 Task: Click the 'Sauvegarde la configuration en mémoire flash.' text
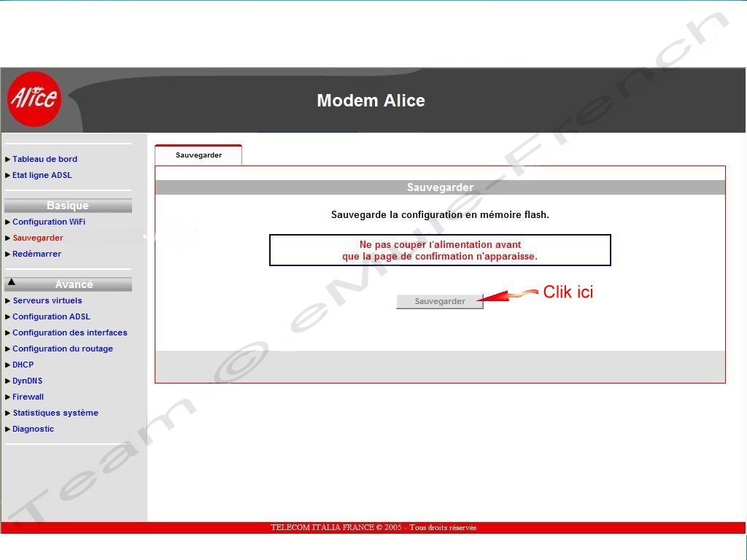440,215
